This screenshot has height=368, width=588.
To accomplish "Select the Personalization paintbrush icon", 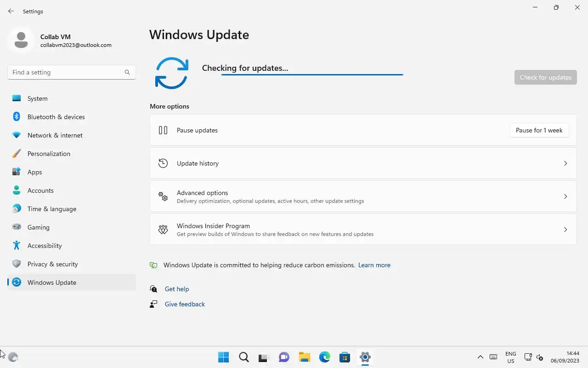I will click(x=17, y=154).
